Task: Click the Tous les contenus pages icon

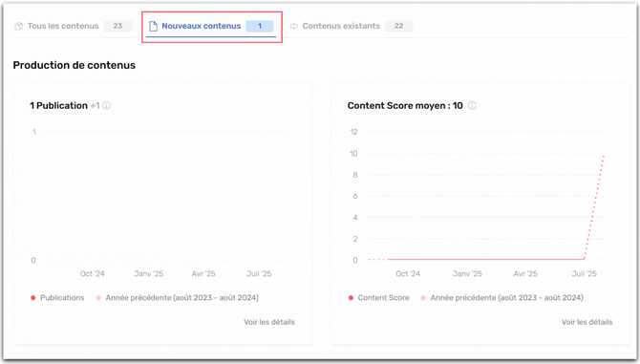Action: coord(18,26)
